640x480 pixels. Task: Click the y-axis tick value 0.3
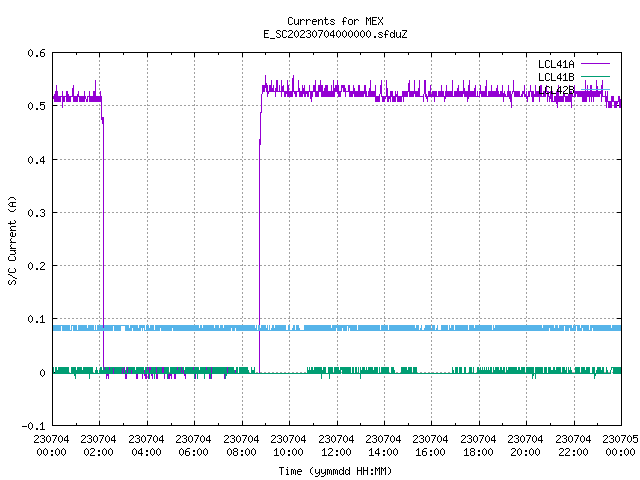coord(36,213)
